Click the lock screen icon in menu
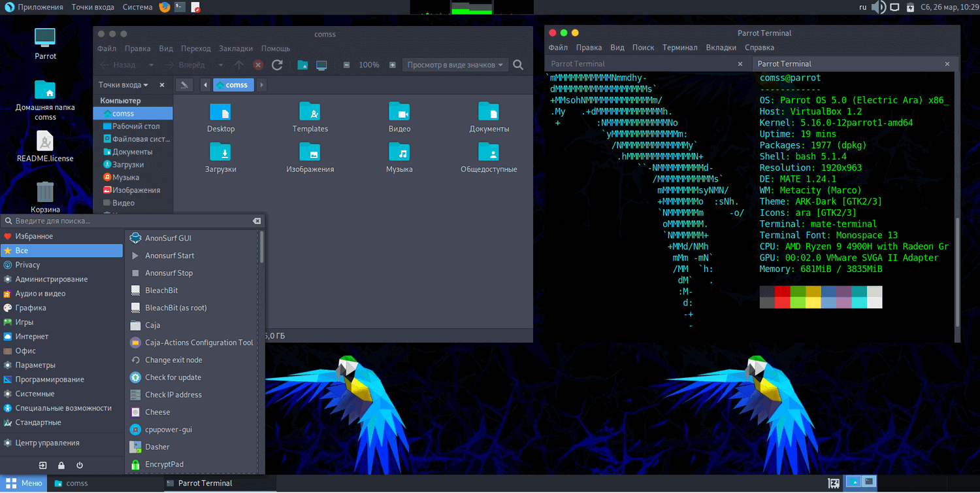980x493 pixels. coord(61,466)
